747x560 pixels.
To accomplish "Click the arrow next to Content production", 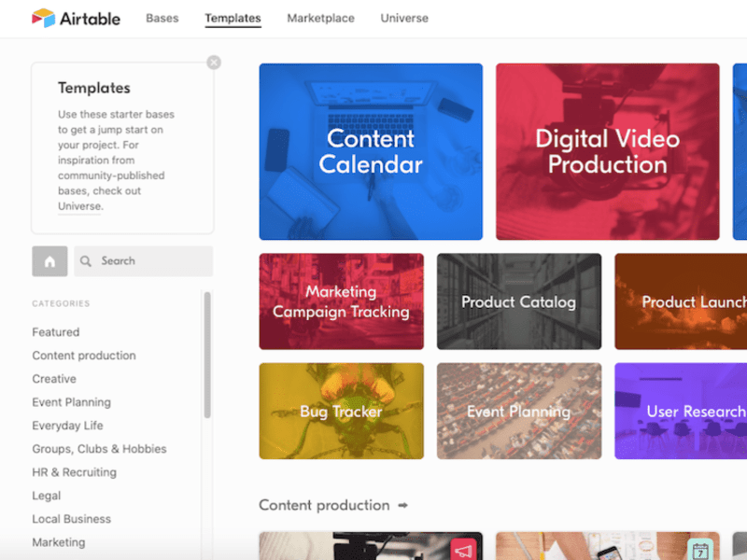I will (403, 506).
